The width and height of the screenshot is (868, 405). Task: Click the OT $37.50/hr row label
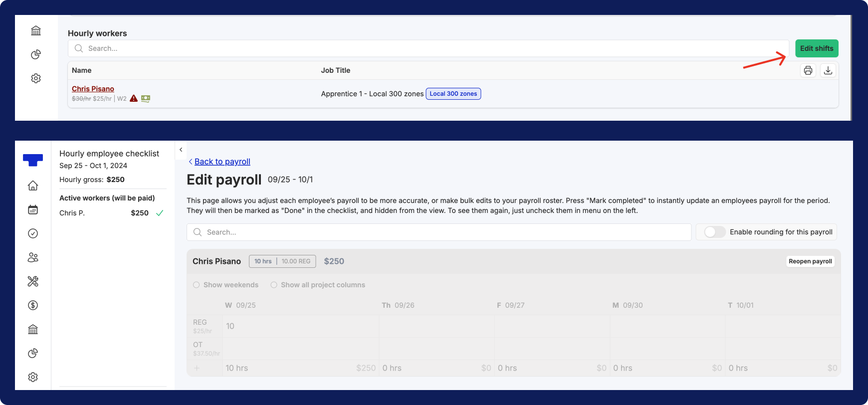pyautogui.click(x=206, y=349)
